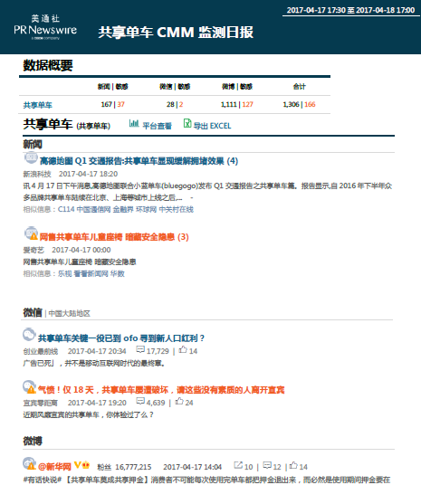Screen dimensions: 421x504
Task: Click timestamp 2017-04-17 14:04
Action: click(x=192, y=467)
